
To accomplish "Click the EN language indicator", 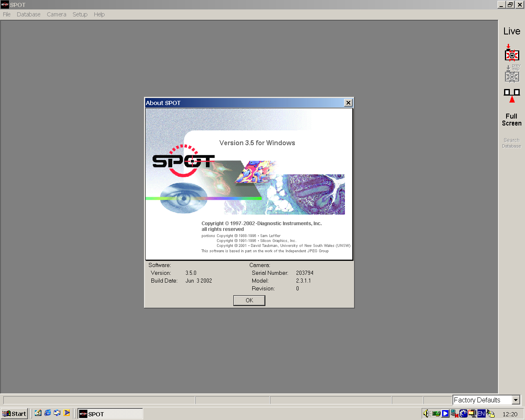I will coord(481,413).
